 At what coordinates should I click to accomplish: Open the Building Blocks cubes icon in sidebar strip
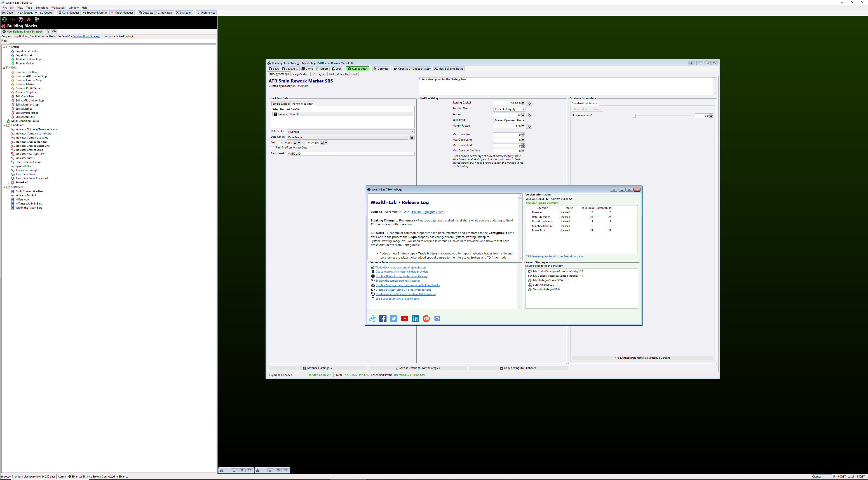[x=29, y=20]
